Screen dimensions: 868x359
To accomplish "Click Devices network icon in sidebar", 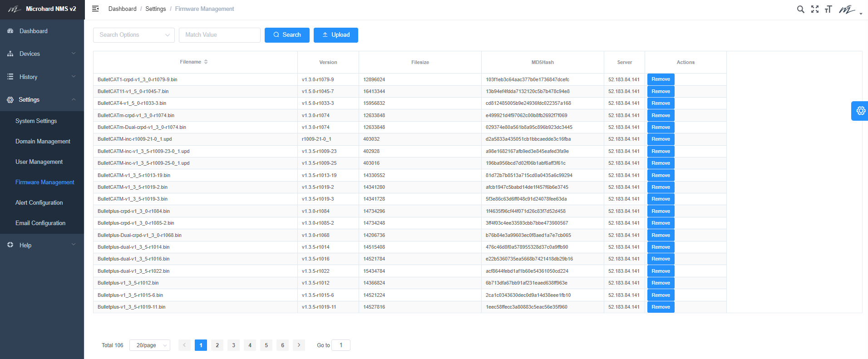I will point(10,54).
